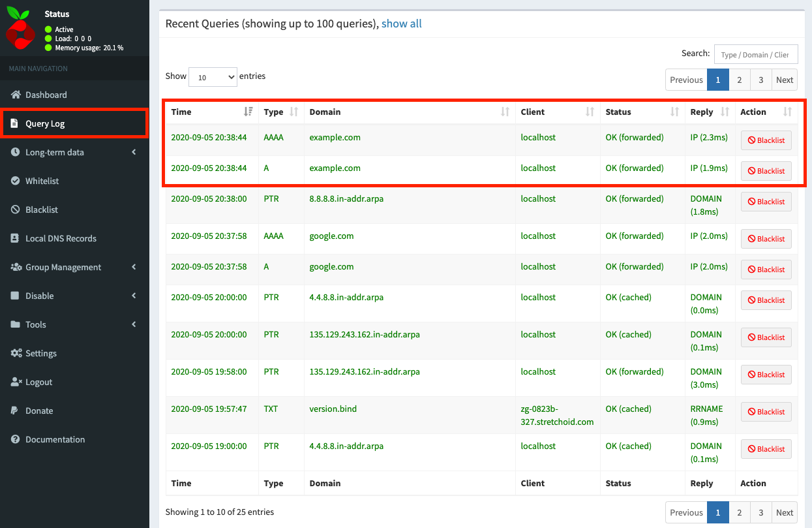The height and width of the screenshot is (528, 812).
Task: Select the Logout menu item
Action: (38, 382)
